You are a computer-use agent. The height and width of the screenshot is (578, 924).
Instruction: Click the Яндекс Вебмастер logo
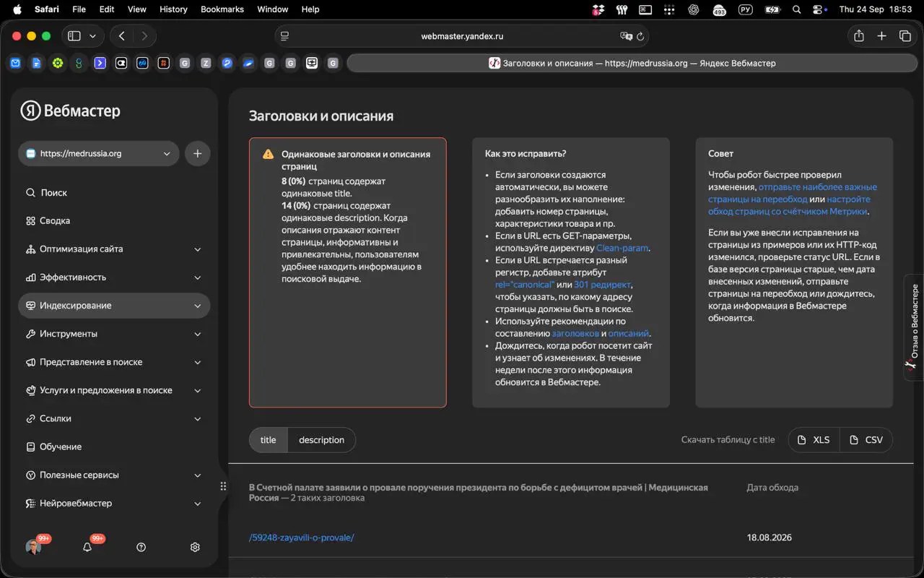pos(71,111)
